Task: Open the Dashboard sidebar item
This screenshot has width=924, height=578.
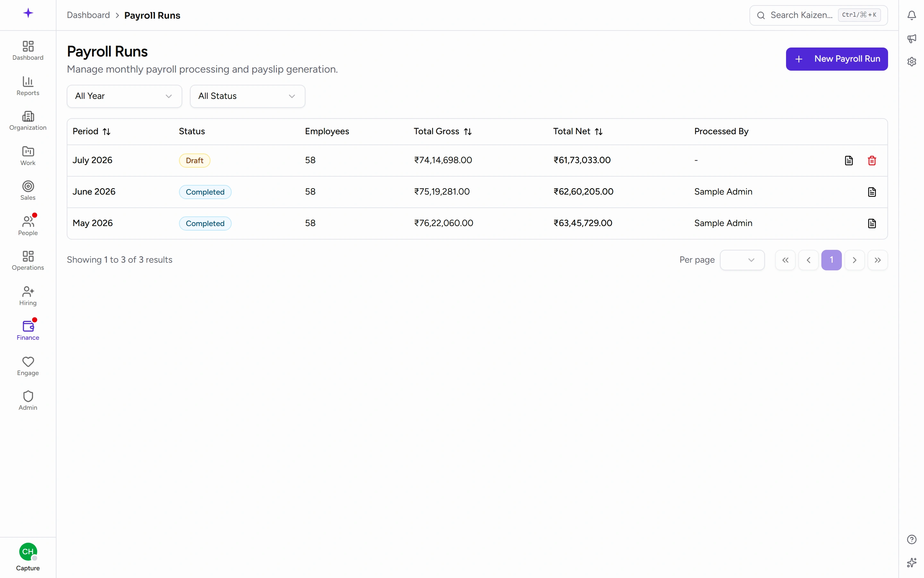Action: click(x=28, y=51)
